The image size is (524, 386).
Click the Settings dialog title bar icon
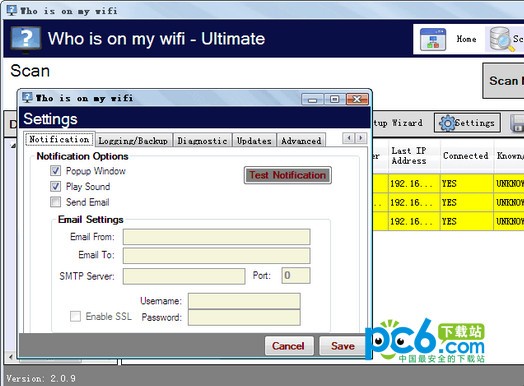click(27, 98)
